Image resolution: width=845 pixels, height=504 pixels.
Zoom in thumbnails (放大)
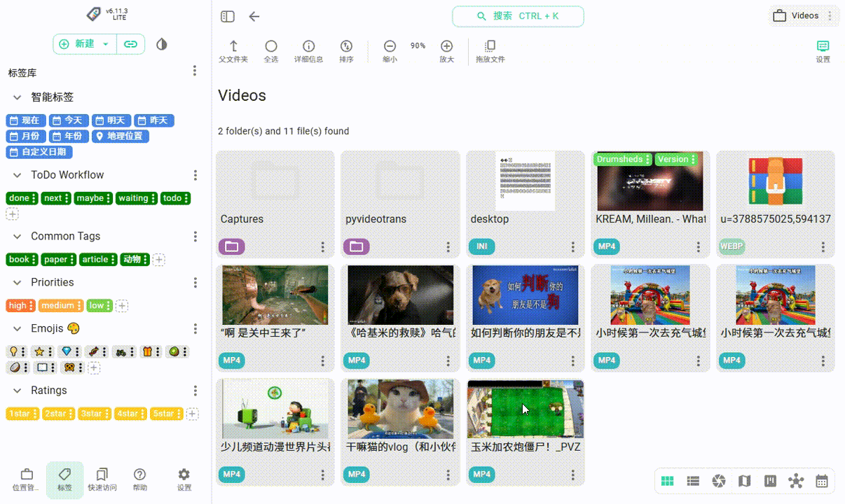tap(446, 52)
